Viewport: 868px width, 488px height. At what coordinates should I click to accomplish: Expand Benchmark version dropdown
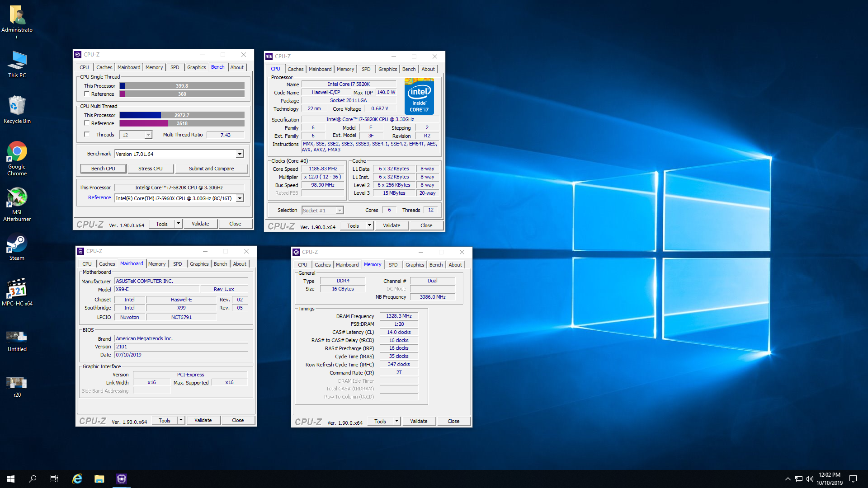pos(240,154)
